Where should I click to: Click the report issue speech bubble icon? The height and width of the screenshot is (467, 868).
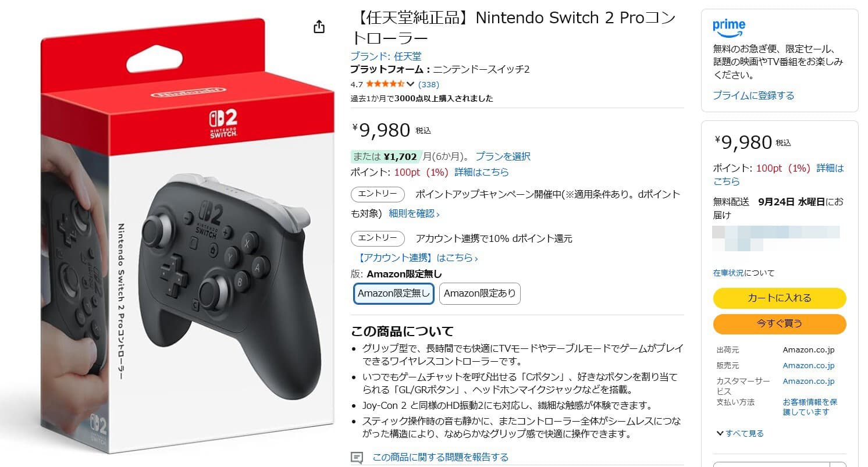357,457
